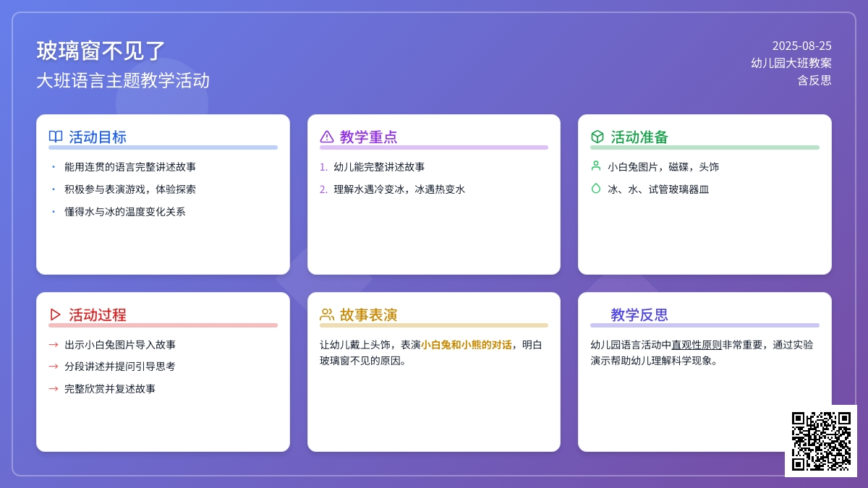Click the date 2025-08-25
868x488 pixels.
pyautogui.click(x=801, y=46)
